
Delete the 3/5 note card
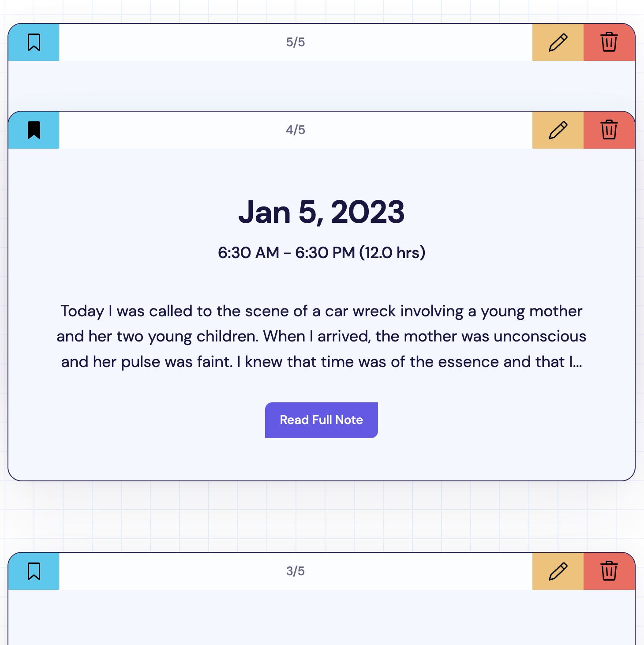(x=609, y=571)
